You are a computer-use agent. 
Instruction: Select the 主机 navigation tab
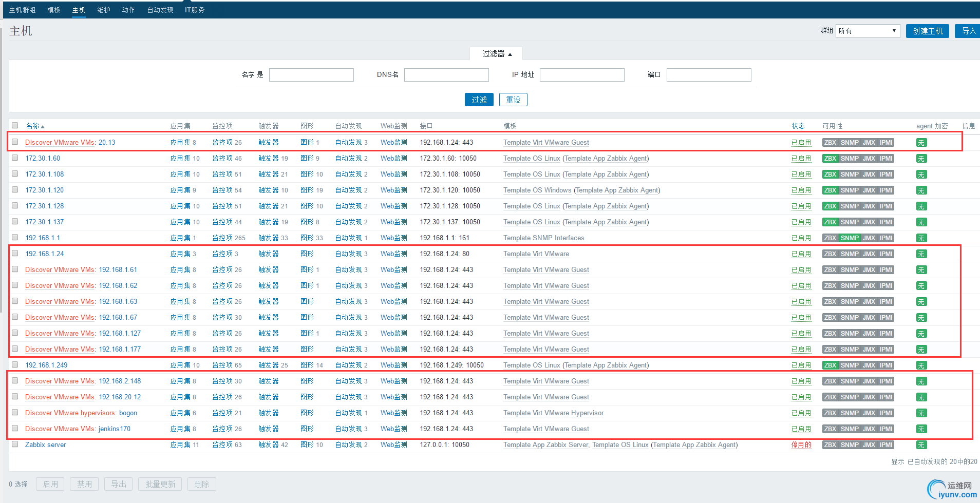pos(79,10)
